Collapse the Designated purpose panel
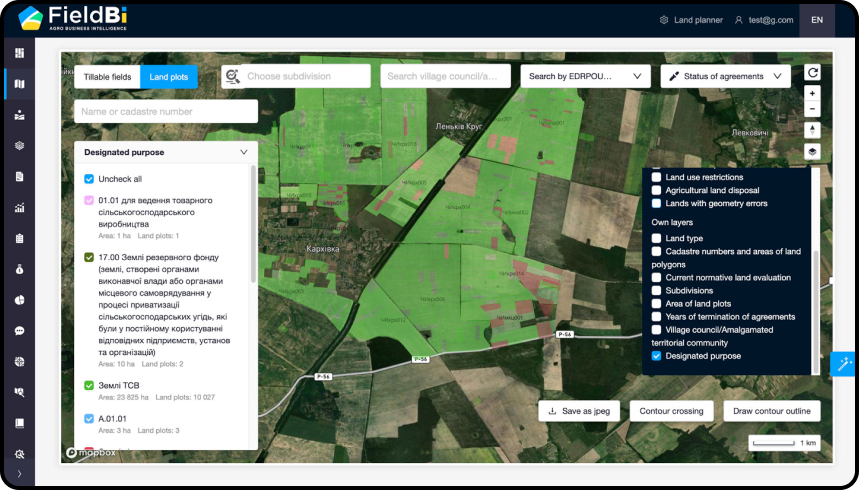The height and width of the screenshot is (490, 859). 244,152
